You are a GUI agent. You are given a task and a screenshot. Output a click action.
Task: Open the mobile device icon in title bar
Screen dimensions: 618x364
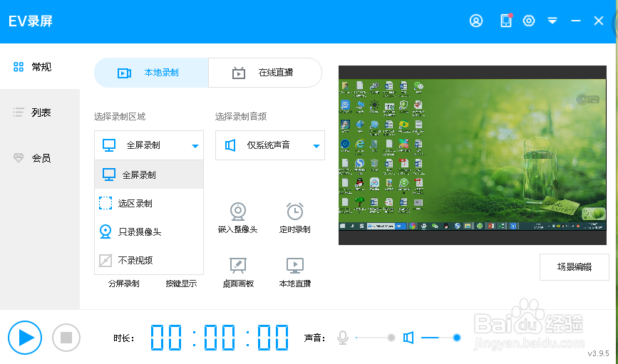tap(506, 21)
